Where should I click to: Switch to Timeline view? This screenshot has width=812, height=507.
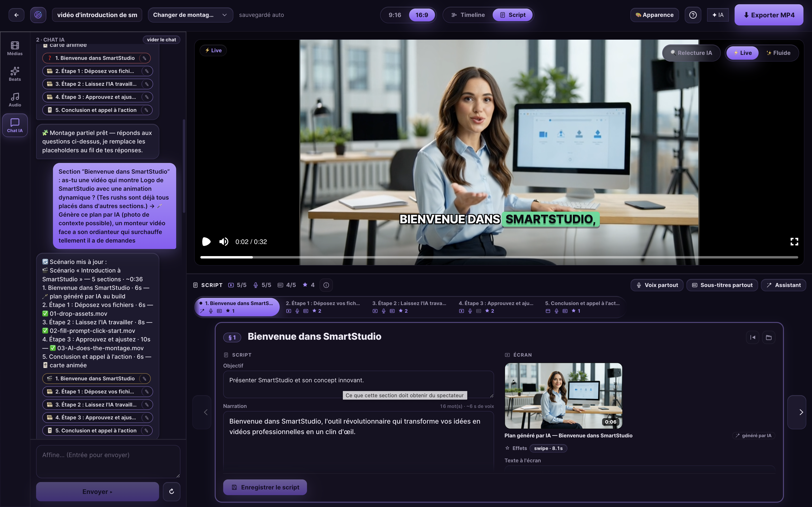pyautogui.click(x=468, y=15)
